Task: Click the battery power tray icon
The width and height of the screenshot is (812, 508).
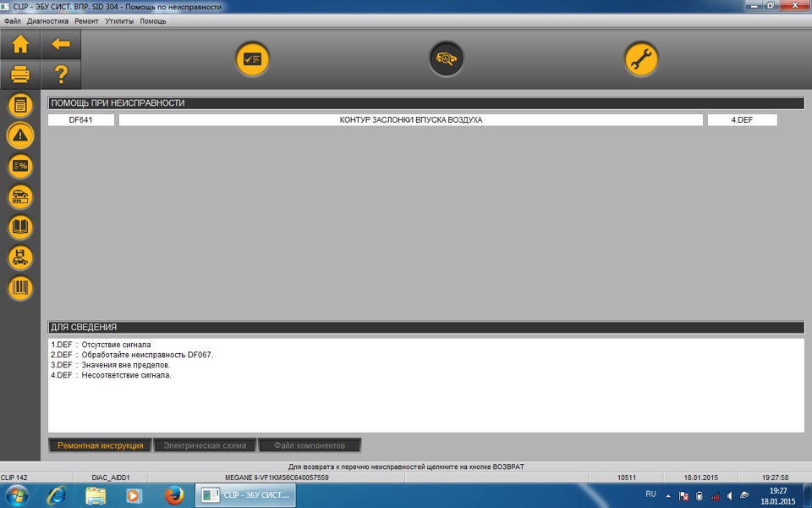Action: (700, 496)
